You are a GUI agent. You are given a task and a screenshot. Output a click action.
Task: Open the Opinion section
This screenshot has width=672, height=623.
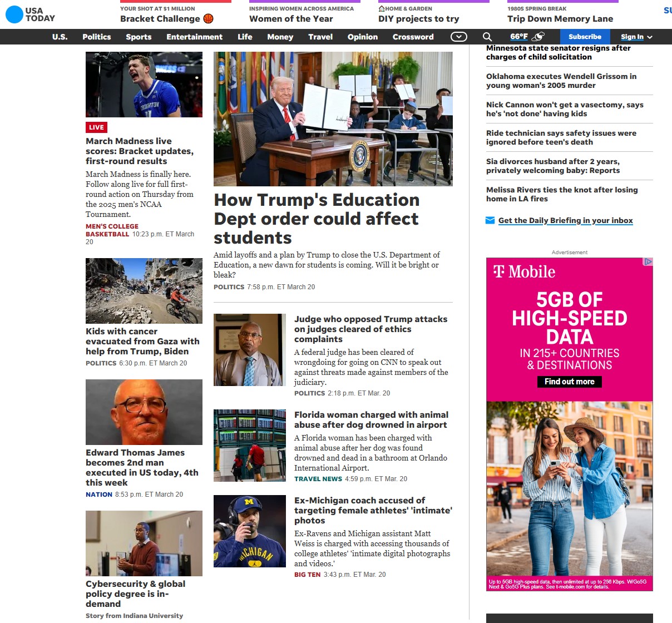coord(363,37)
